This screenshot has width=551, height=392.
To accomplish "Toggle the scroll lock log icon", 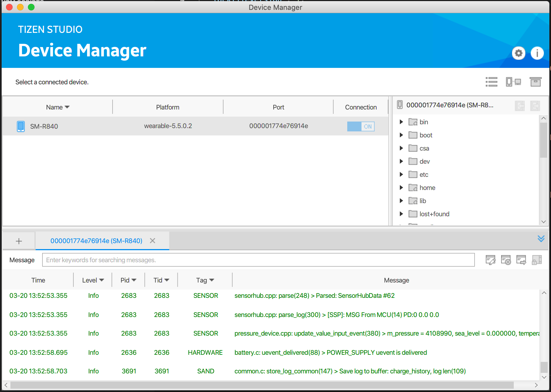I will [x=536, y=260].
